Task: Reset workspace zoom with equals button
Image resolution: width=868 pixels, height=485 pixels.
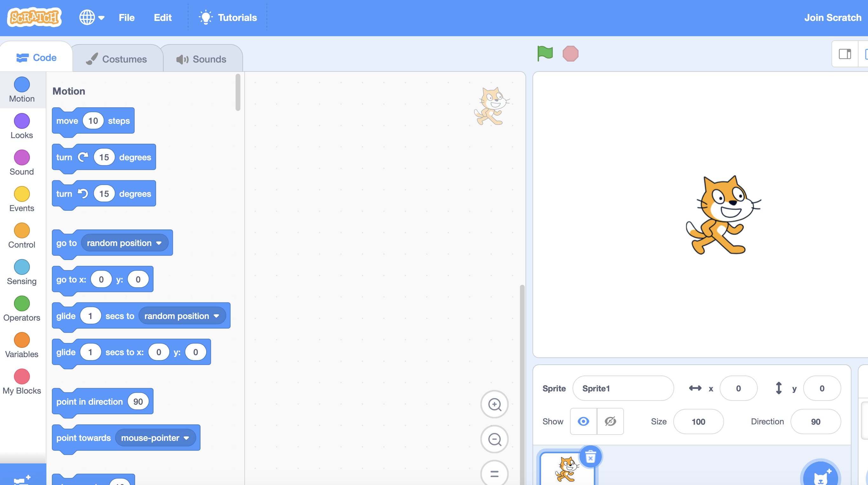Action: coord(494,474)
